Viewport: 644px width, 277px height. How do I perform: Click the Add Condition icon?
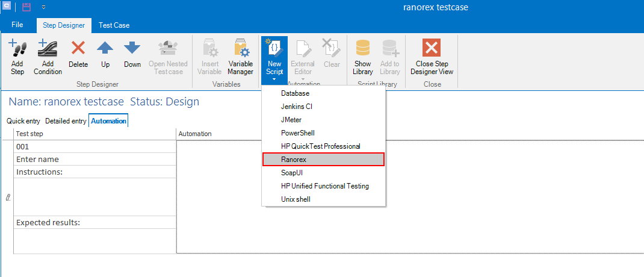point(48,49)
